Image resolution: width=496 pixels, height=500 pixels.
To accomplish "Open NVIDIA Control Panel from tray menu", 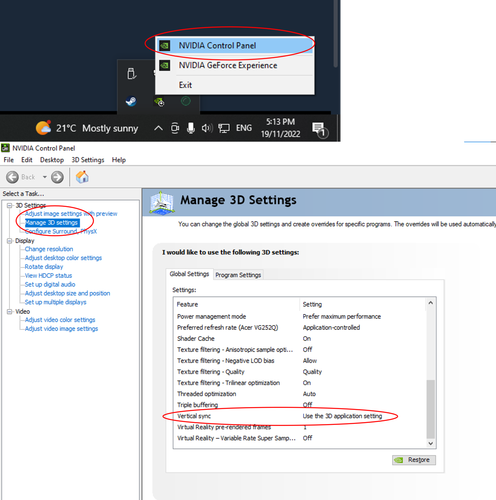I will (235, 45).
